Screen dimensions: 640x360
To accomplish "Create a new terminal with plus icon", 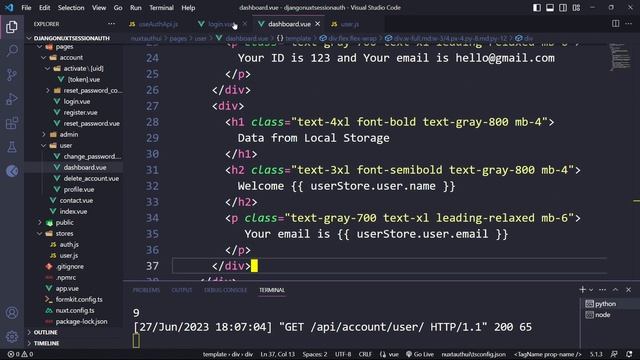I will (582, 289).
